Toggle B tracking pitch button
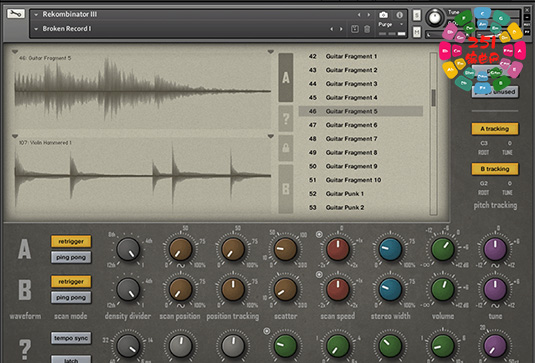Viewport: 535px width, 363px height. coord(495,169)
